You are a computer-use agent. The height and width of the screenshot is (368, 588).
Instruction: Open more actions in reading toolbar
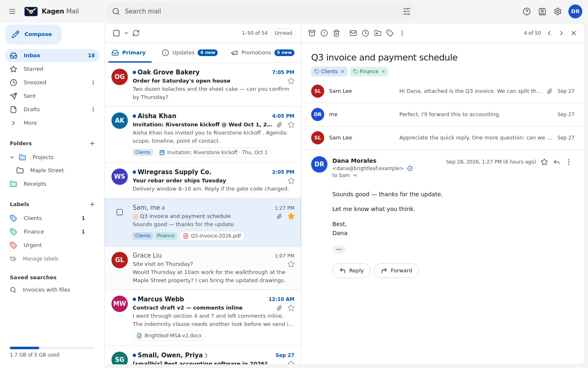pos(402,33)
